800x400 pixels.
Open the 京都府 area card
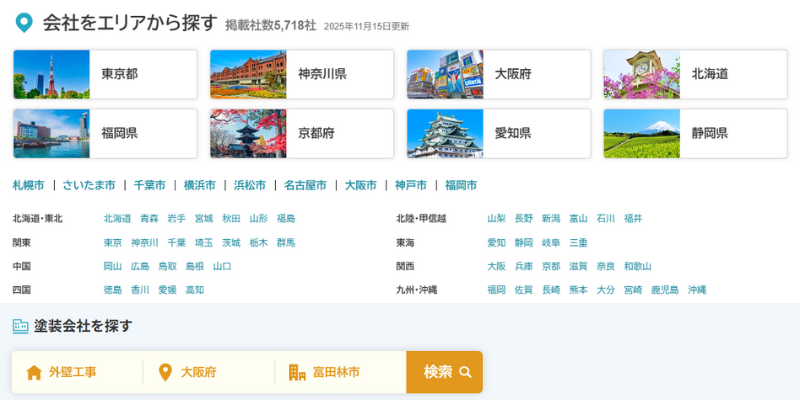click(x=302, y=133)
